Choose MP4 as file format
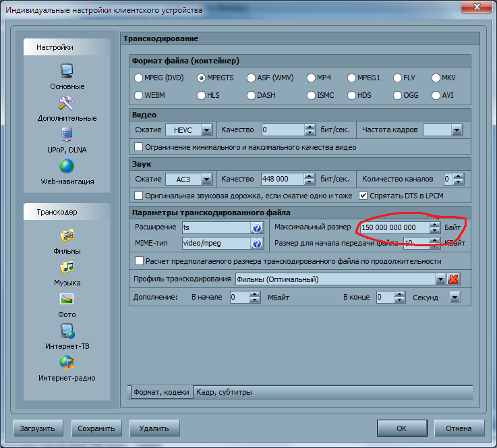Viewport: 497px width, 448px height. click(x=311, y=78)
